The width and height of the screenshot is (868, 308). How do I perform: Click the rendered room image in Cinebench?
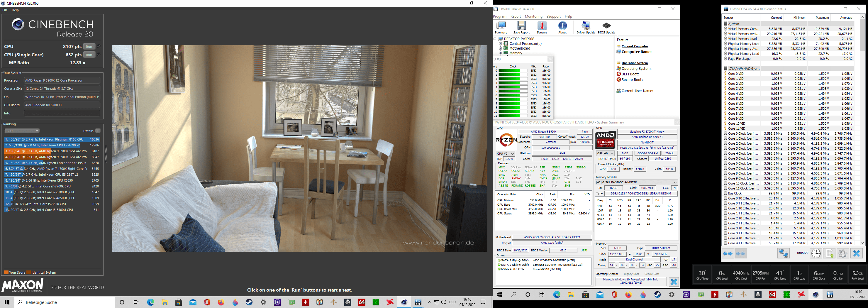[300, 148]
